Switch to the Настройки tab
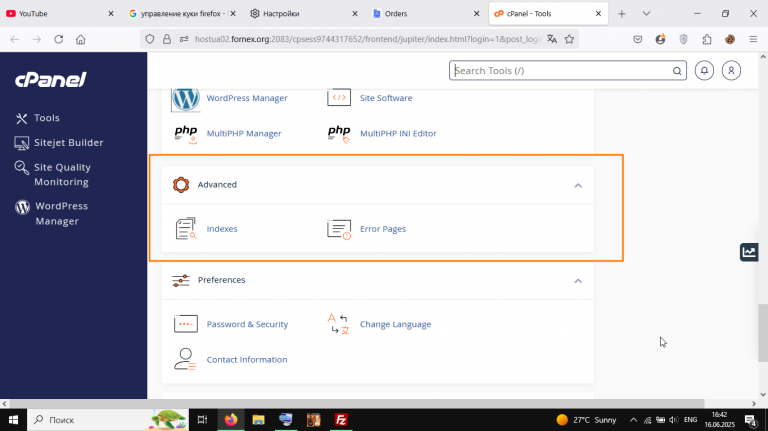Viewport: 768px width, 431px height. click(x=304, y=14)
